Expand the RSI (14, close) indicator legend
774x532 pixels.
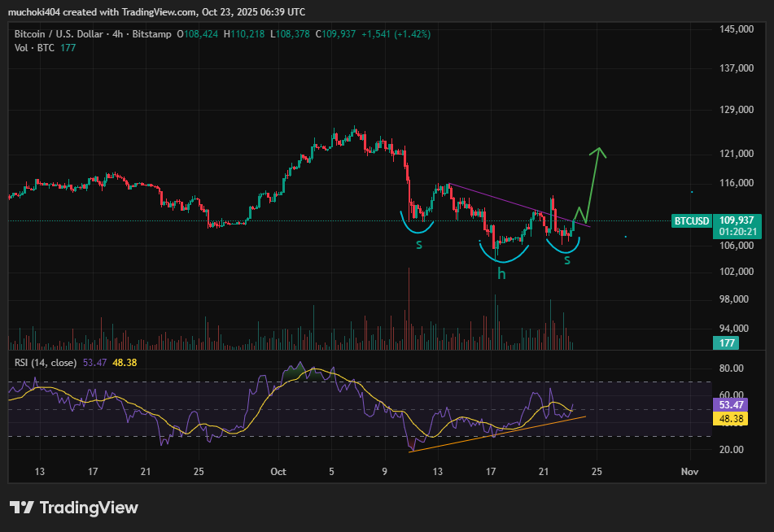click(x=46, y=362)
